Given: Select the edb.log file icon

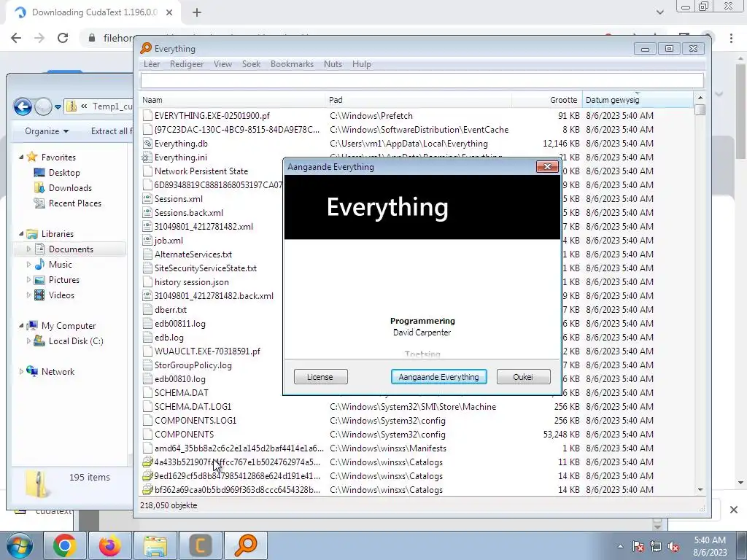Looking at the screenshot, I should pos(147,337).
